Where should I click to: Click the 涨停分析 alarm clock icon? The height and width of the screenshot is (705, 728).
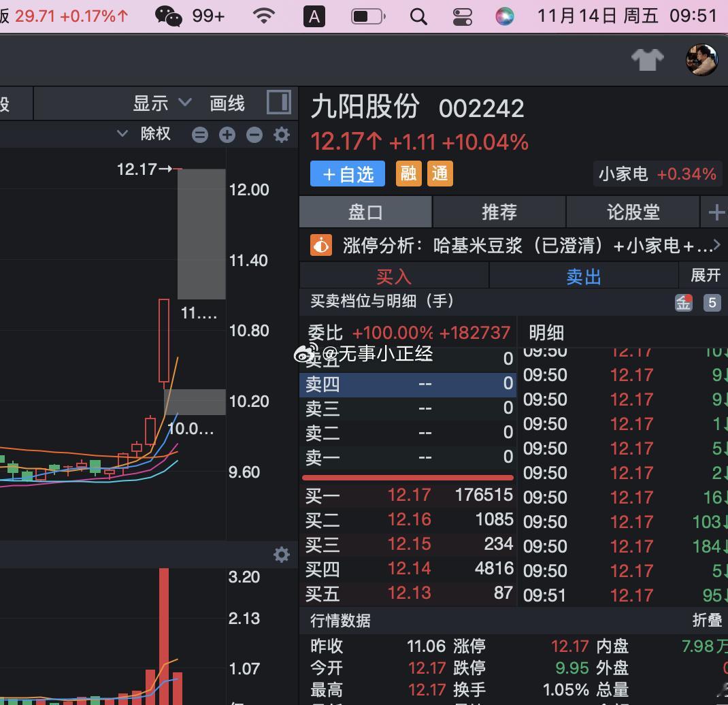pos(320,245)
